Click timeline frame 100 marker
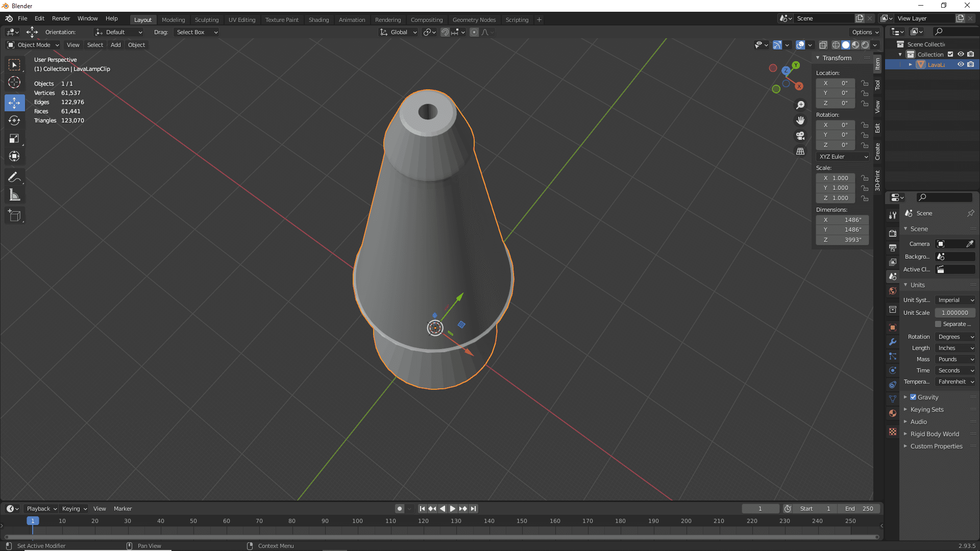 (357, 521)
